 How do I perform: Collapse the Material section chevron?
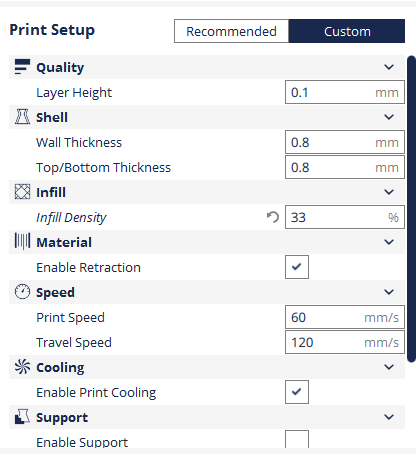[389, 242]
